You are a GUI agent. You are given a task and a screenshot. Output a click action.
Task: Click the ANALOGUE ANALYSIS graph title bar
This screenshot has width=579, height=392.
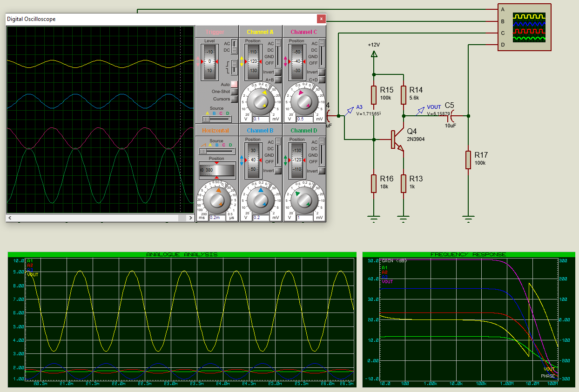pos(182,254)
